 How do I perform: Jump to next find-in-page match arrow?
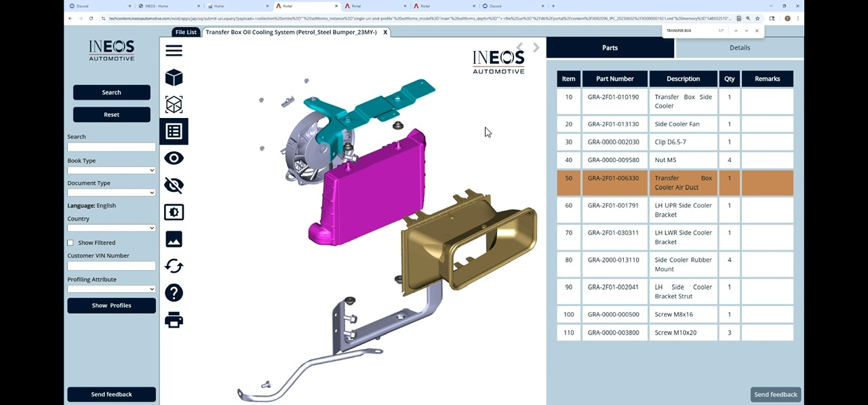(747, 31)
